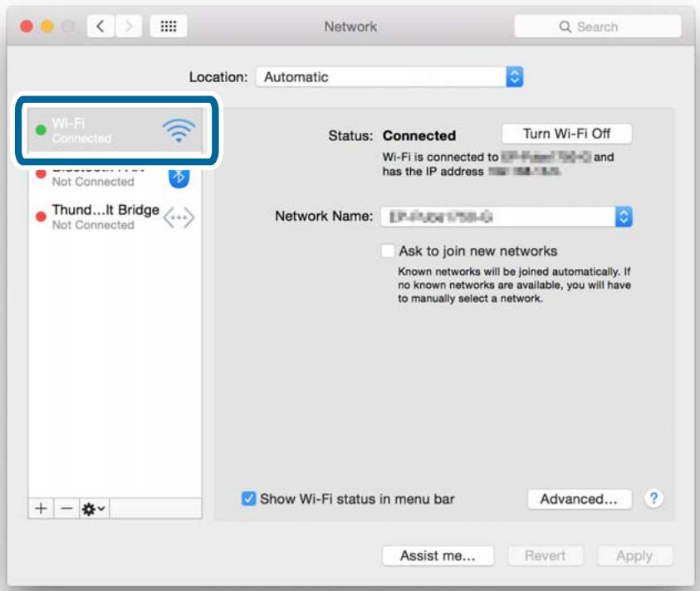Select the Thunderbolt Bridge service row
This screenshot has height=591, width=700.
(x=115, y=217)
